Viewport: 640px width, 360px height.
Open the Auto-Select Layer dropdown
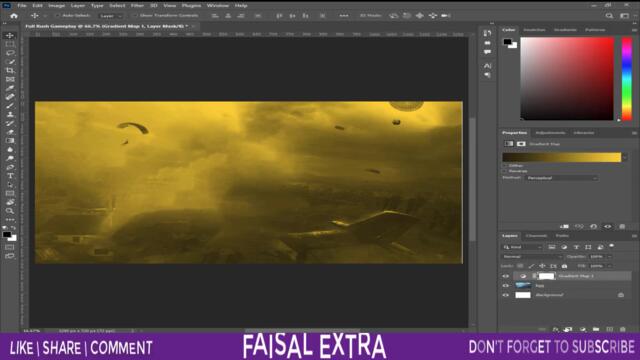[x=110, y=16]
